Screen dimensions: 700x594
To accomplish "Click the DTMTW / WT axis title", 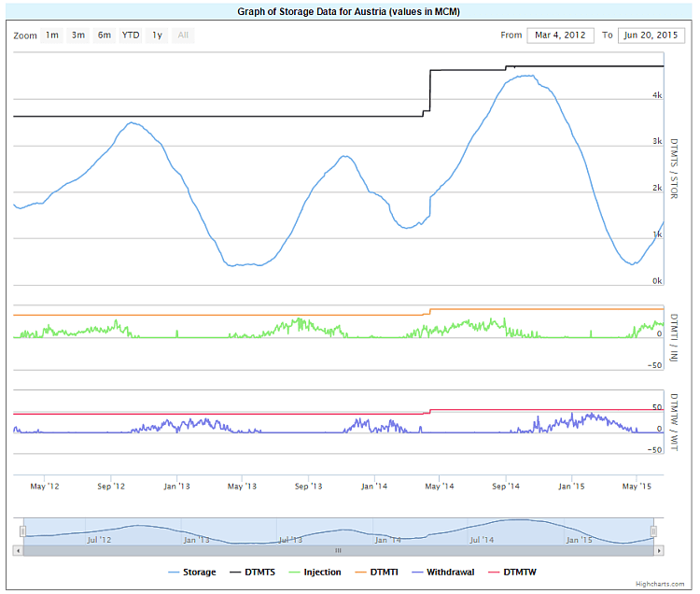I will point(674,422).
